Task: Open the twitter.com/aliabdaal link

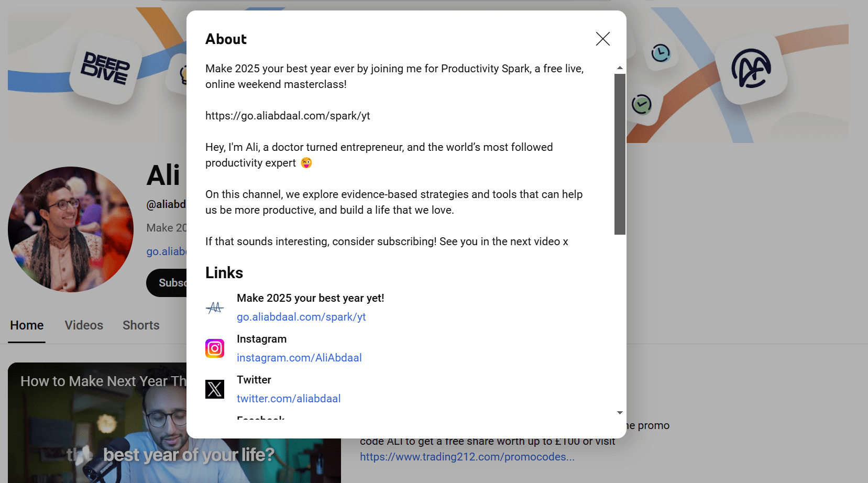Action: tap(289, 398)
